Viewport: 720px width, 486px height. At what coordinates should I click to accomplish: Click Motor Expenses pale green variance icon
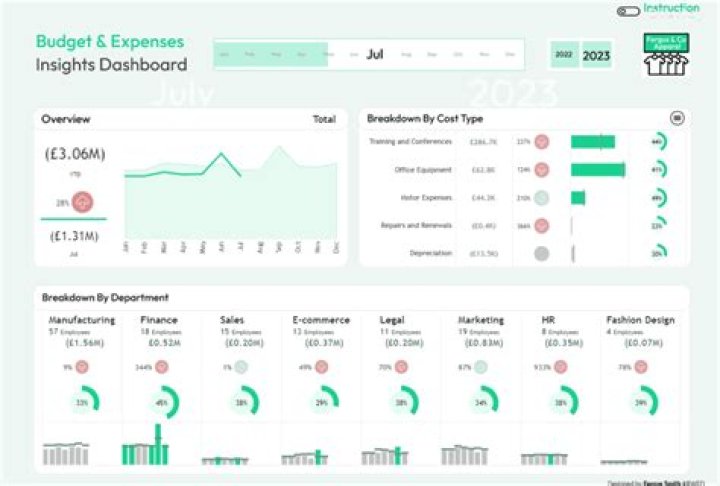[x=541, y=198]
